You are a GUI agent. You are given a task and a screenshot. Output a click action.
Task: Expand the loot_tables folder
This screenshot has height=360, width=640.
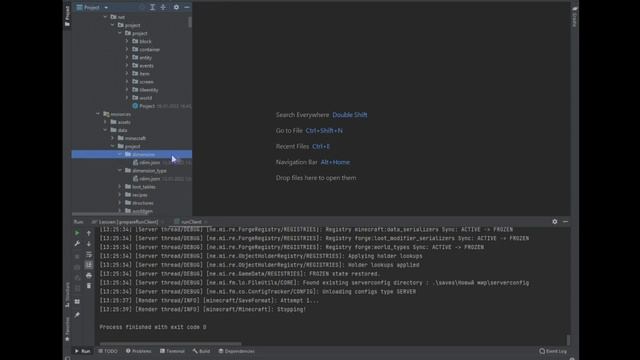[120, 187]
